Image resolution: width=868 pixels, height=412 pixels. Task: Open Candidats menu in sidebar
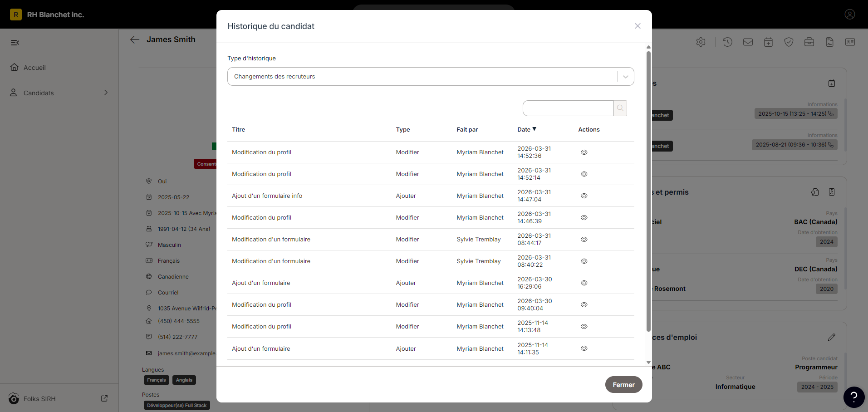[x=59, y=93]
